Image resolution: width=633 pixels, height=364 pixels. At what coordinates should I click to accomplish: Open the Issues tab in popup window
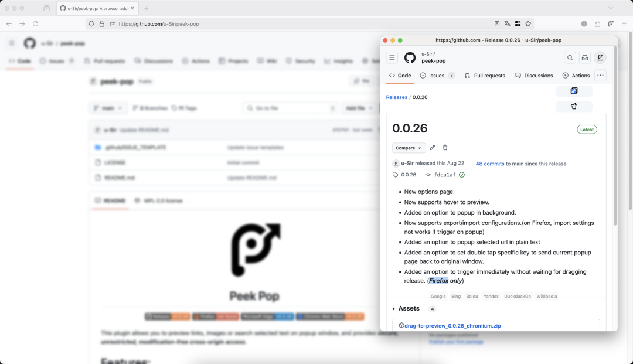[x=437, y=76]
